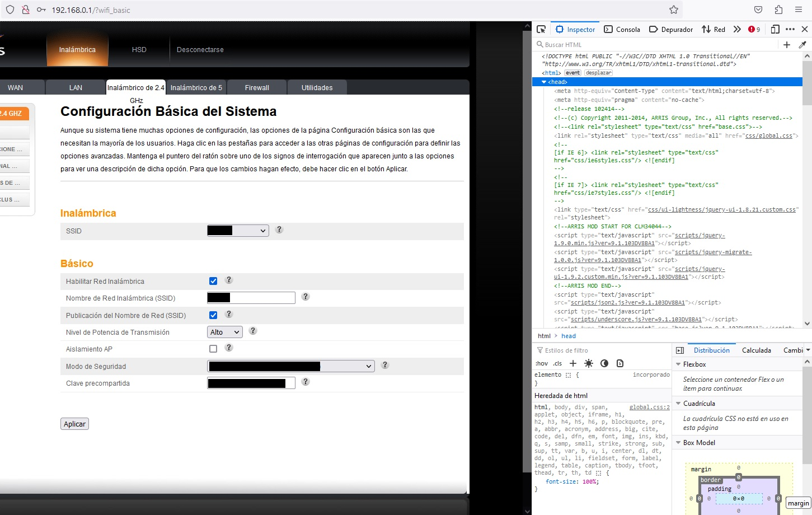Open the responsive design mode icon
The height and width of the screenshot is (515, 812).
tap(775, 29)
